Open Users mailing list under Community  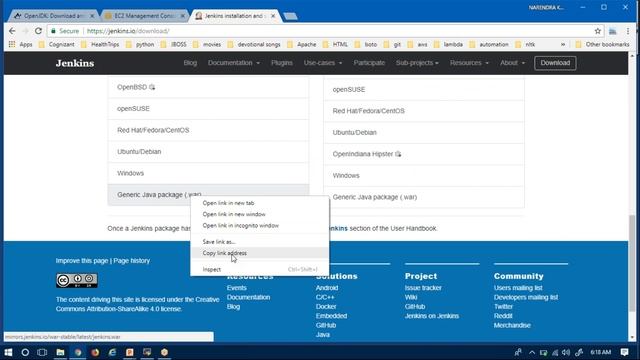518,288
